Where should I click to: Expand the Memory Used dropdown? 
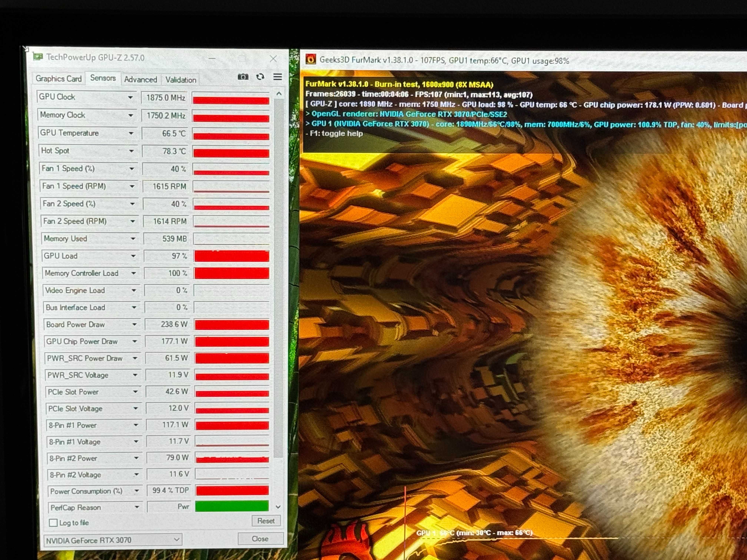[133, 239]
